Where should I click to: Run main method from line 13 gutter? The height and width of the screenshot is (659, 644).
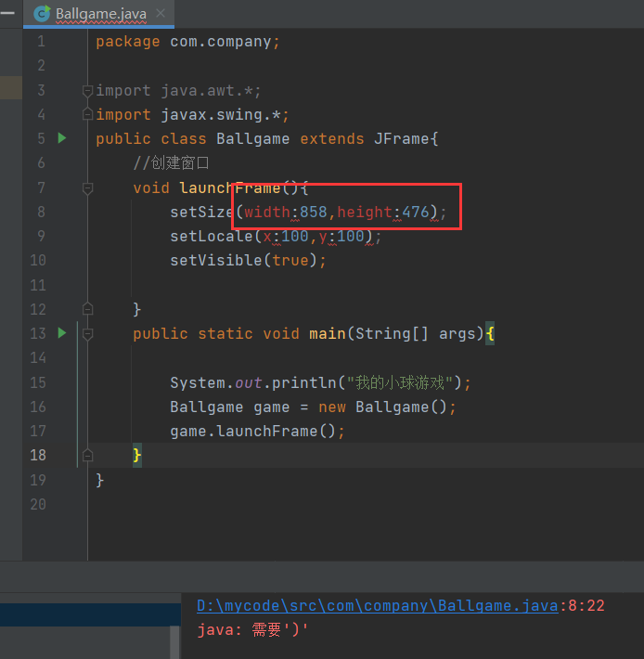[x=62, y=333]
